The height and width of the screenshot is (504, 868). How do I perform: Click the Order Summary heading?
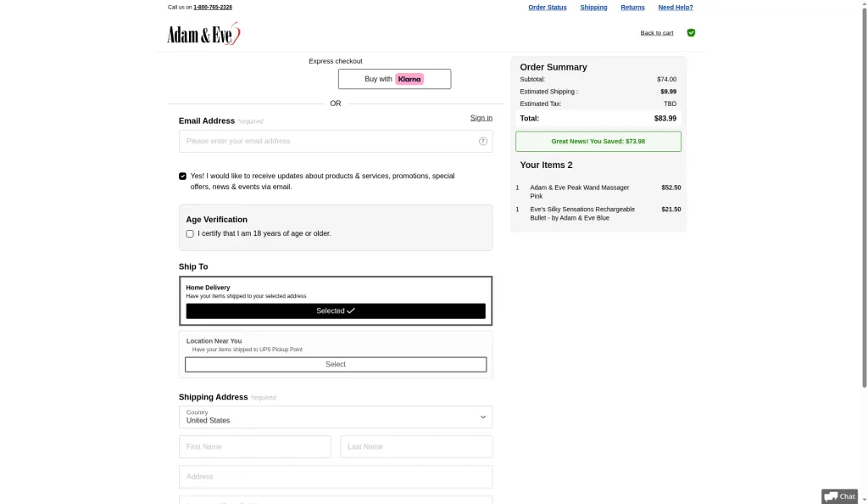click(553, 68)
